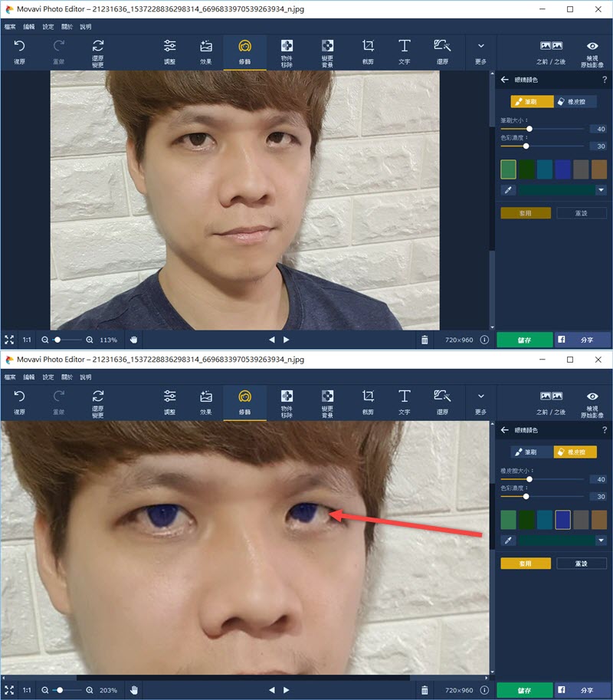
Task: Open the File (檔案) menu in top window
Action: coord(10,27)
